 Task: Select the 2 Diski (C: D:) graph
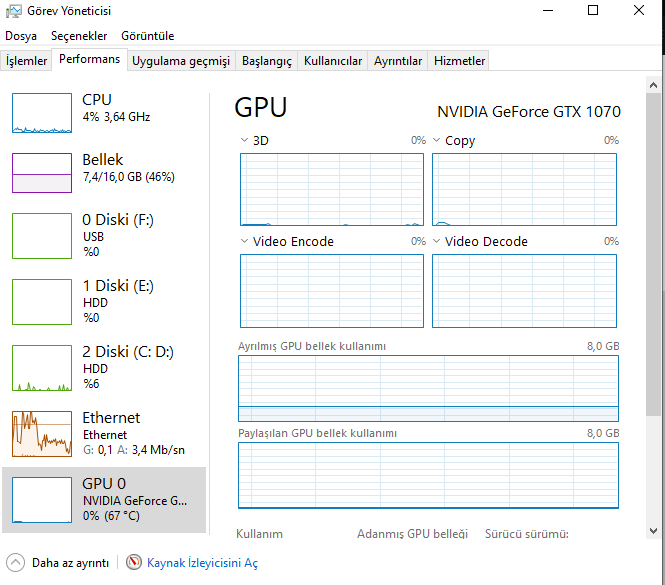point(42,367)
